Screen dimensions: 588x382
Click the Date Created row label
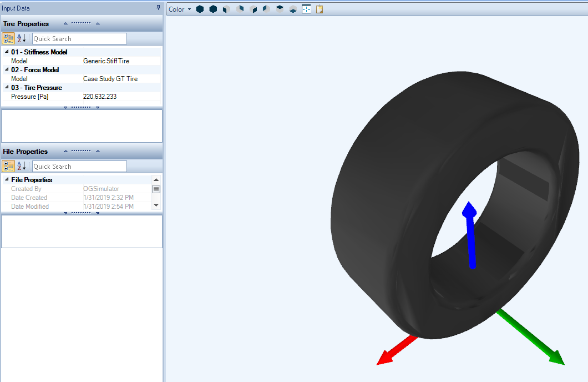pos(29,197)
